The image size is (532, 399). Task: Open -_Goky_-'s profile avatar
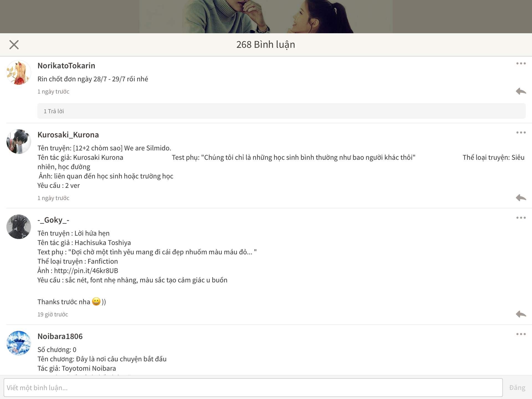(x=19, y=227)
